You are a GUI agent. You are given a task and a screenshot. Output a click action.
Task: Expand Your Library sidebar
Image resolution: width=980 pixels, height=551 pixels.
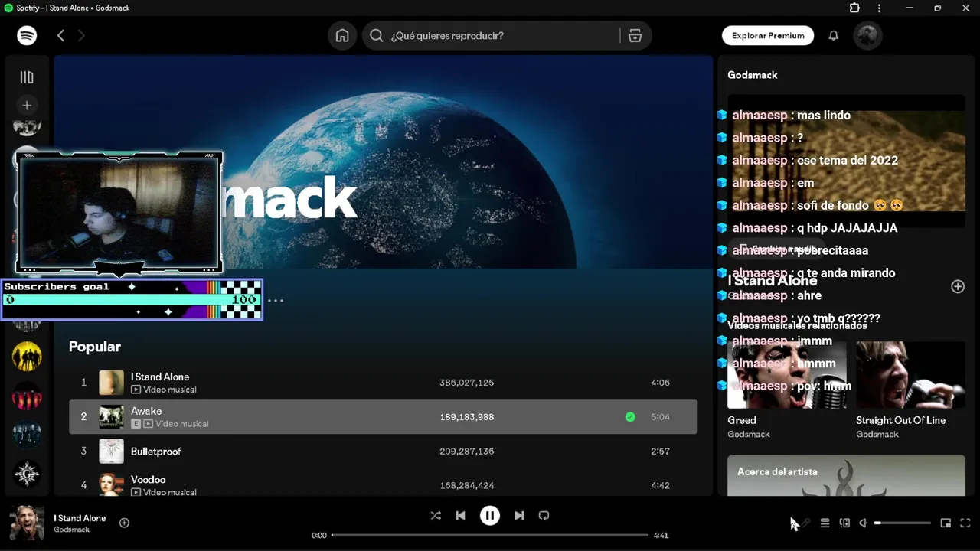27,77
